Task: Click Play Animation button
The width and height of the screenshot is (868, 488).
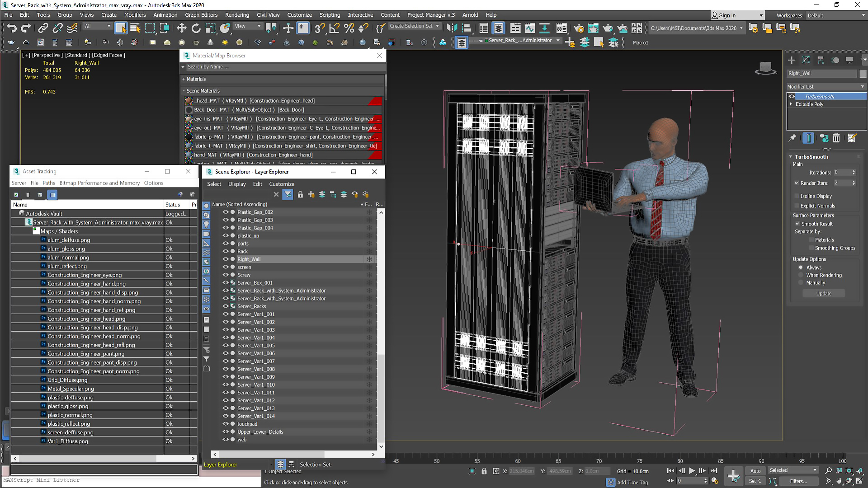Action: click(692, 471)
